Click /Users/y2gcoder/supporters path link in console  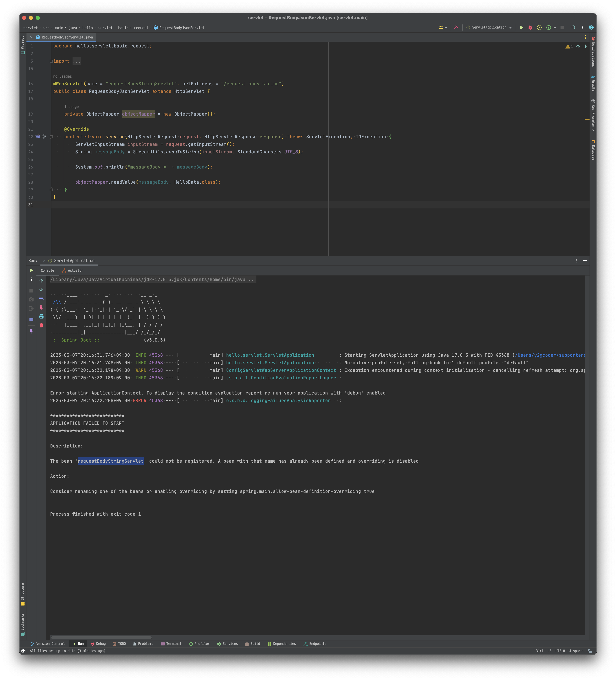coord(550,355)
